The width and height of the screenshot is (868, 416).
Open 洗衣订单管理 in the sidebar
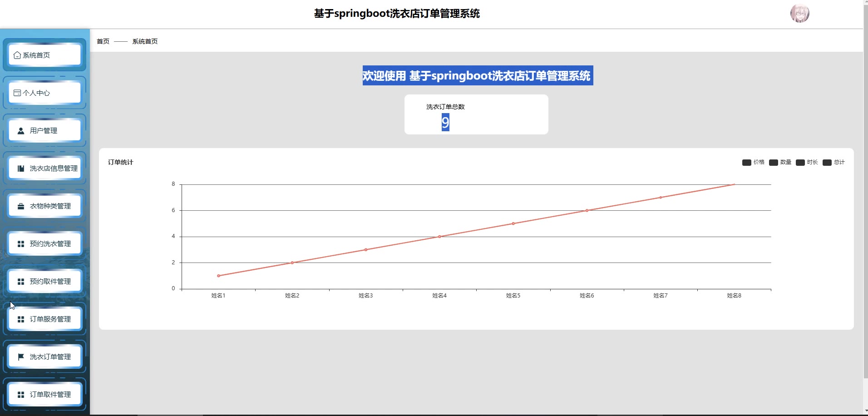pos(44,357)
